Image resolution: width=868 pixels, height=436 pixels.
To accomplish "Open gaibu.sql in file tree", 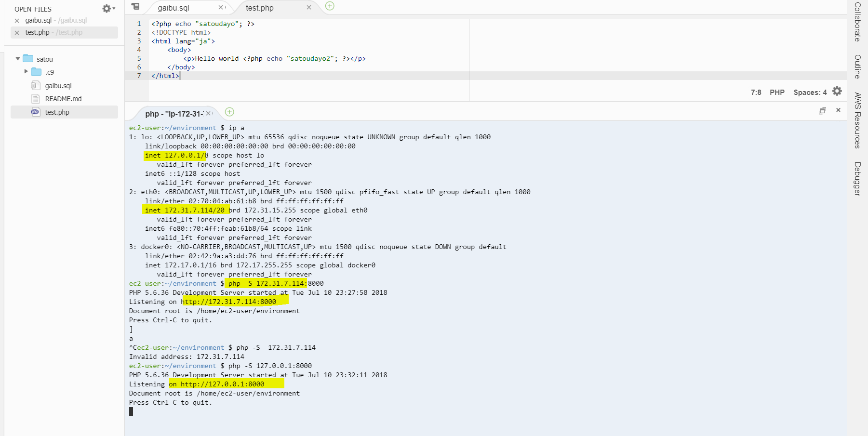I will pos(58,86).
